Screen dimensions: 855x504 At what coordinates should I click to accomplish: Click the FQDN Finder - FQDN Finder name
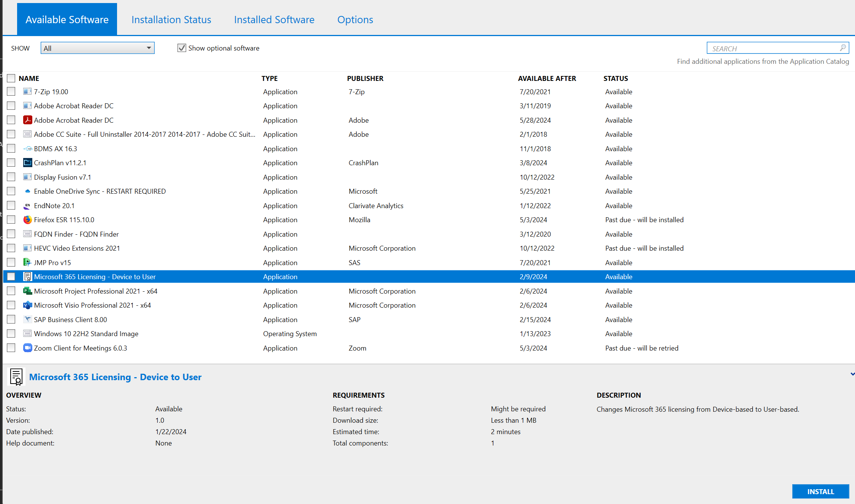click(x=76, y=234)
